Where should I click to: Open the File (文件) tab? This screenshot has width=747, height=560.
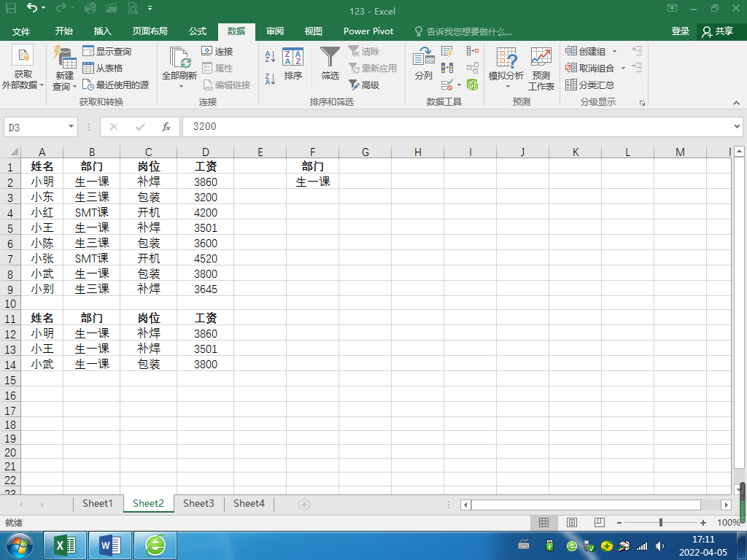21,31
